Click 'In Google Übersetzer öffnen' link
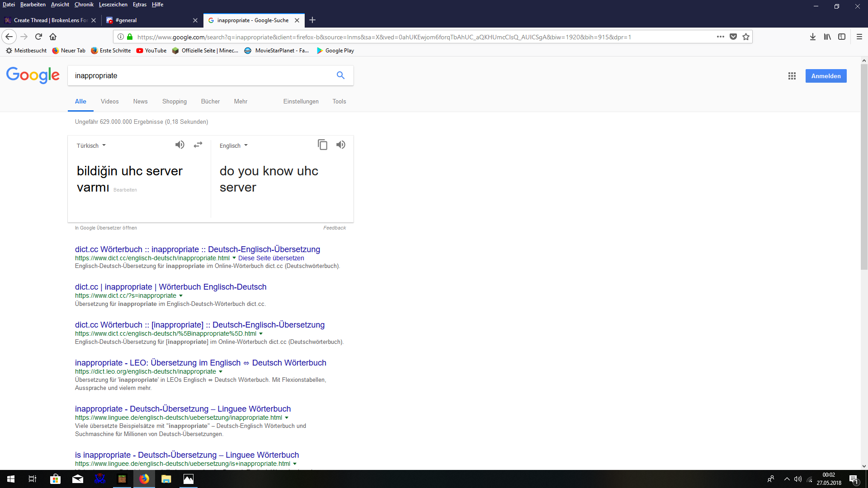 (106, 228)
